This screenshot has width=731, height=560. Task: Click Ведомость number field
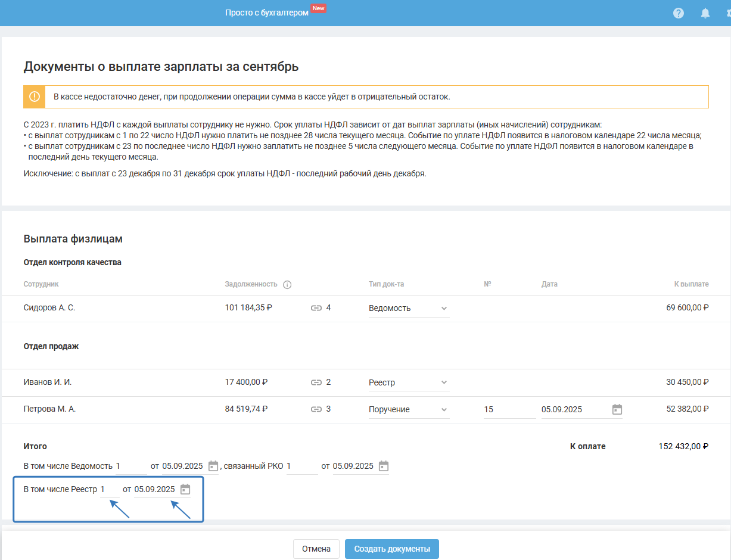(x=131, y=466)
